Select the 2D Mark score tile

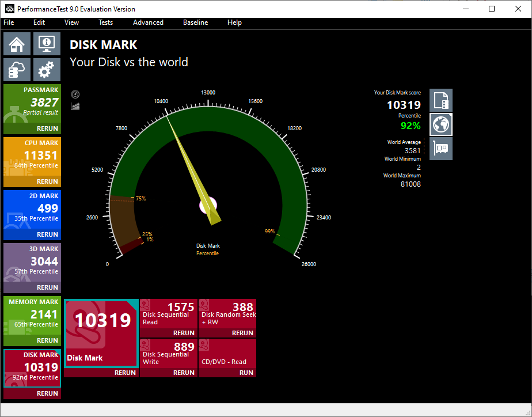click(32, 209)
